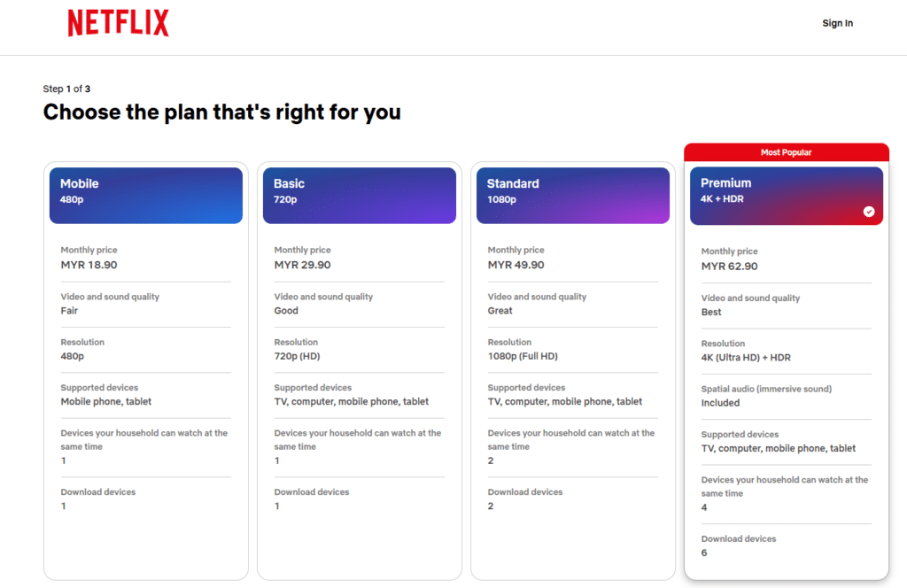Image resolution: width=907 pixels, height=588 pixels.
Task: Click the Most Popular banner
Action: [787, 152]
